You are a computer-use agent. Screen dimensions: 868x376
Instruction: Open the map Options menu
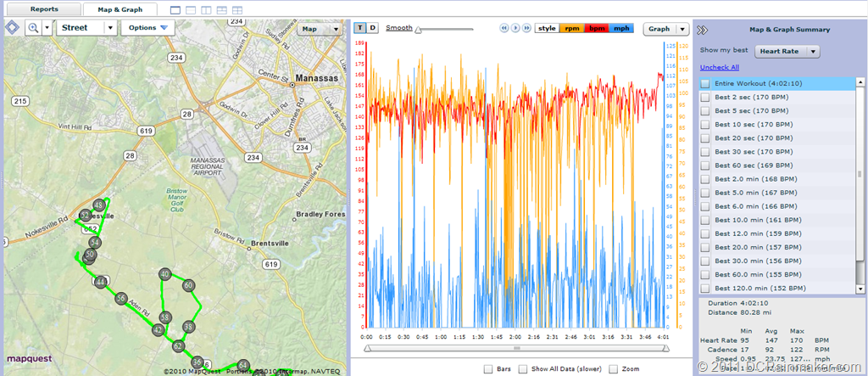click(x=147, y=28)
